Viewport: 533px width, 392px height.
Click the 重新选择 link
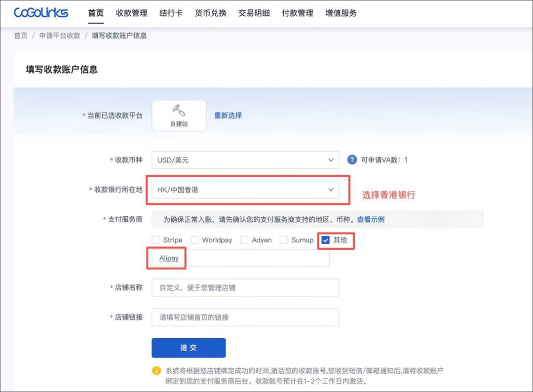pos(228,116)
